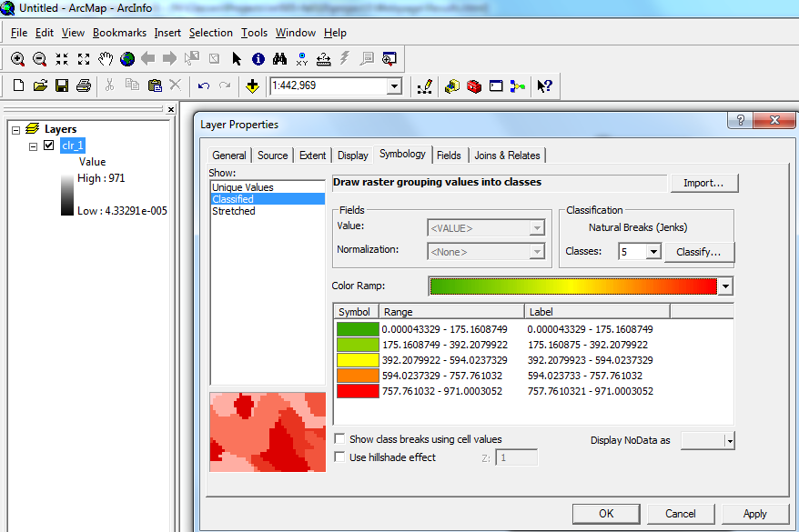The height and width of the screenshot is (532, 799).
Task: Open the Classes count dropdown
Action: pyautogui.click(x=652, y=252)
